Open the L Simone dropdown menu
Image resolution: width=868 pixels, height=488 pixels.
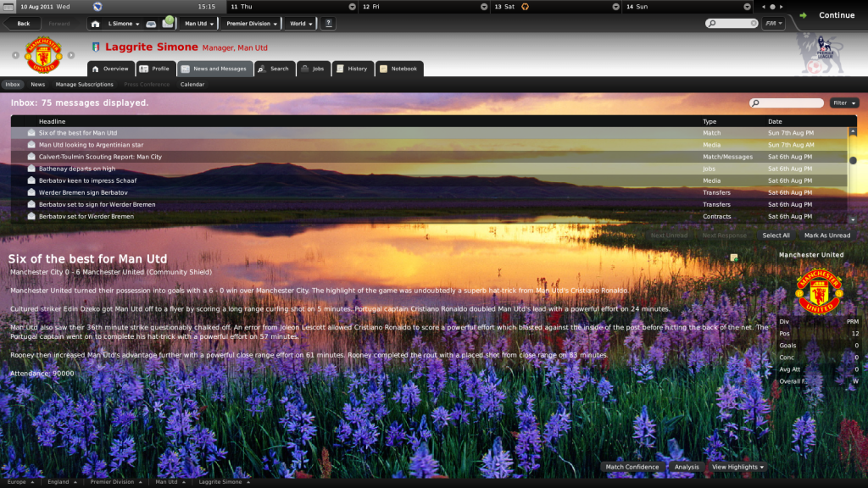pos(124,24)
